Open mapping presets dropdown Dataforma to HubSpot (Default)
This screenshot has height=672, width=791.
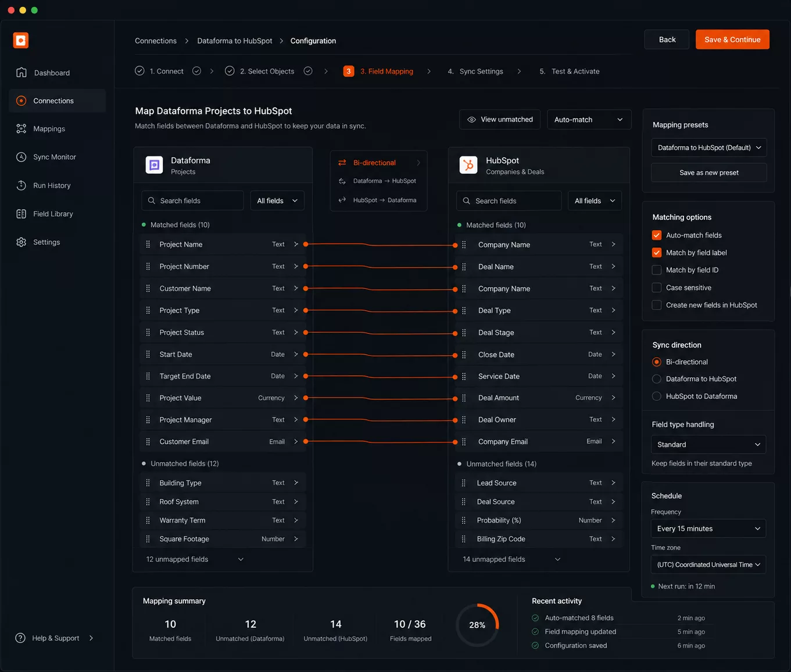(709, 148)
